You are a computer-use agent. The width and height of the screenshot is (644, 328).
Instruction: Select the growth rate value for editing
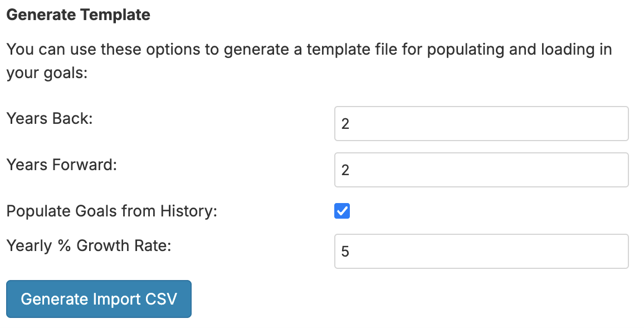[481, 251]
